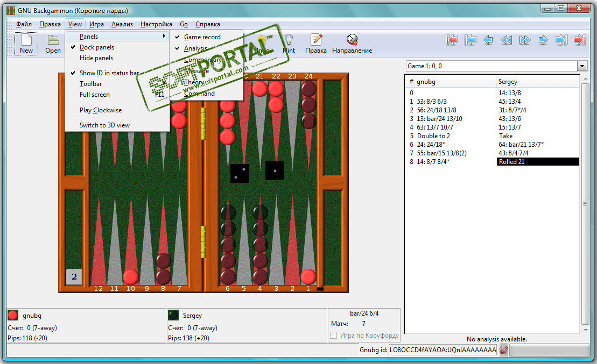Select the Take entry
Screen dimensions: 597x364
click(505, 136)
